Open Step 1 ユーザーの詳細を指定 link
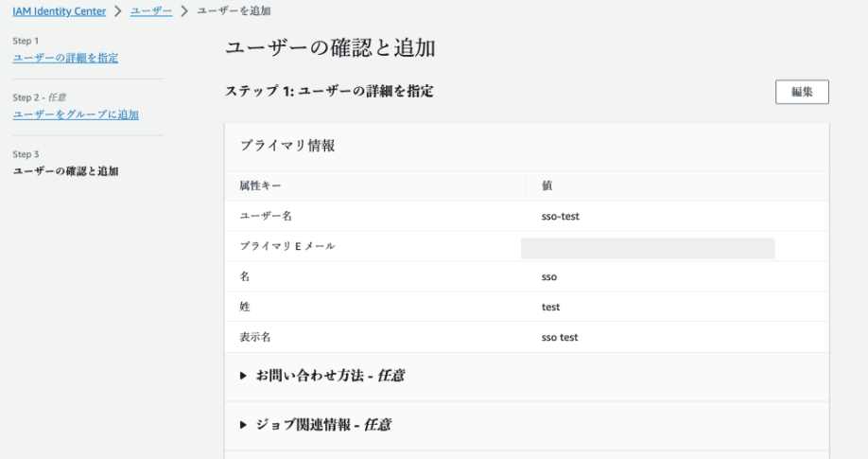This screenshot has height=459, width=868. [x=65, y=59]
